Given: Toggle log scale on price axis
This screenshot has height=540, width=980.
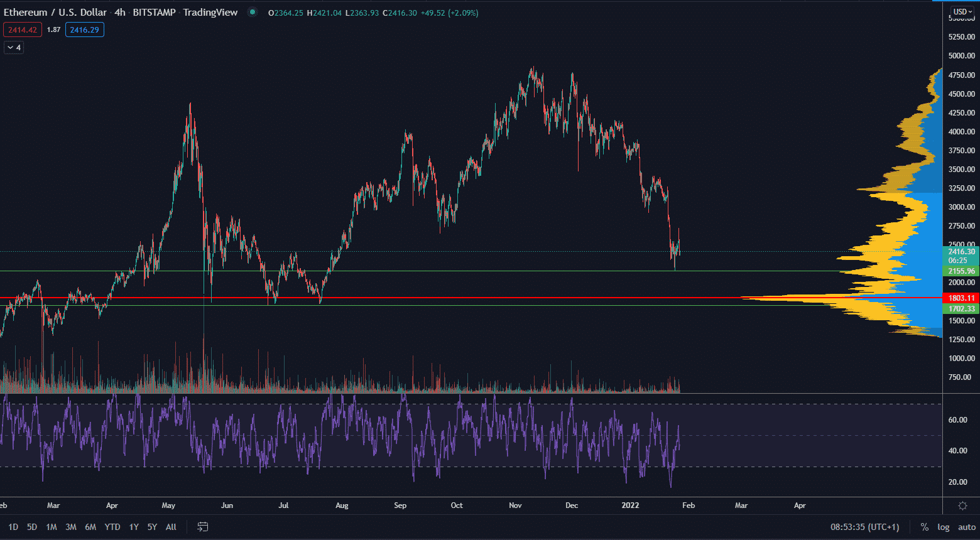Looking at the screenshot, I should point(943,527).
